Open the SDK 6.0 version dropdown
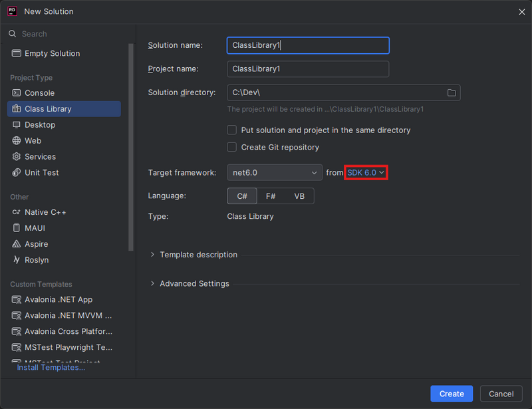The width and height of the screenshot is (532, 409). [x=366, y=172]
